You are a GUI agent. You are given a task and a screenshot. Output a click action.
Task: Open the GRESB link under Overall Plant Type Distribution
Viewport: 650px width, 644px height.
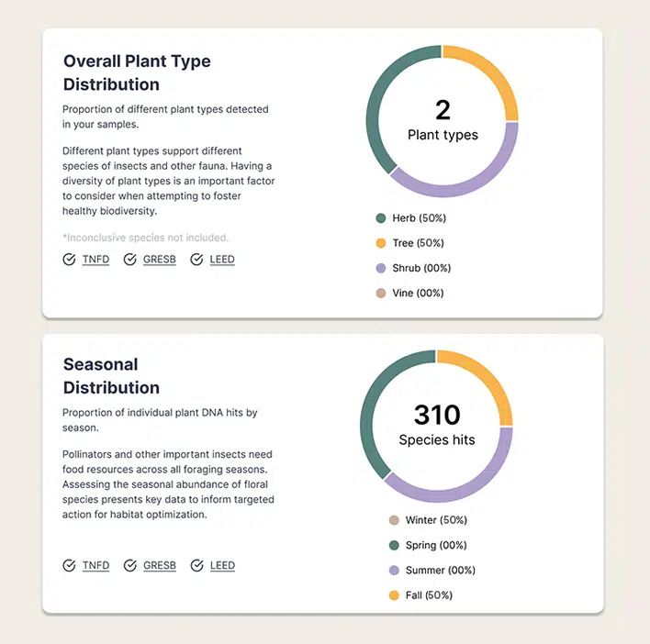[159, 260]
